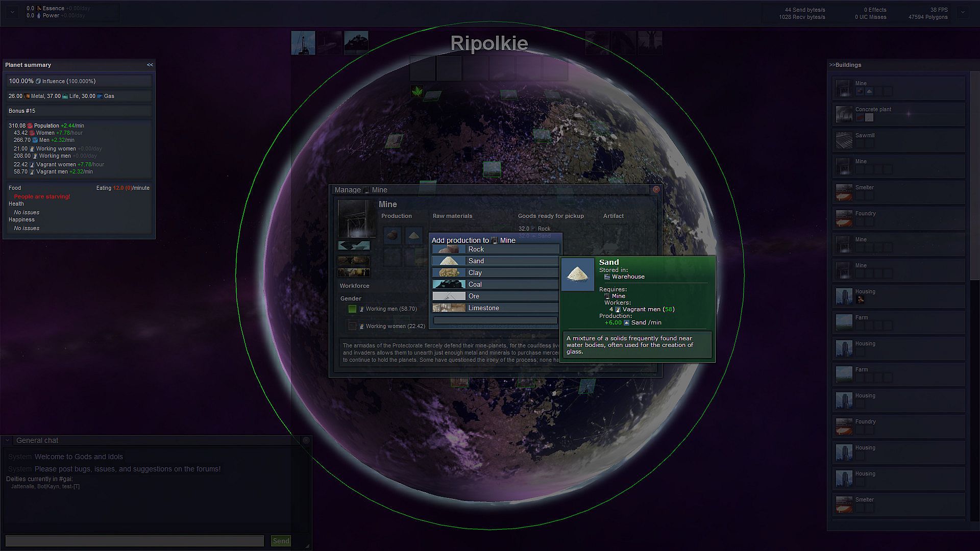
Task: Click the Add production progress bar
Action: (x=495, y=321)
